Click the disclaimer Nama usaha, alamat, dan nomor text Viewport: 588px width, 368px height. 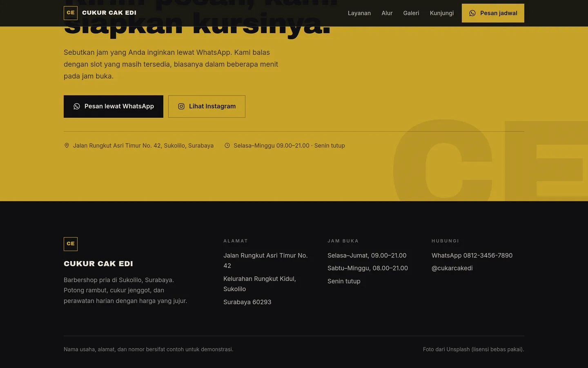point(149,350)
